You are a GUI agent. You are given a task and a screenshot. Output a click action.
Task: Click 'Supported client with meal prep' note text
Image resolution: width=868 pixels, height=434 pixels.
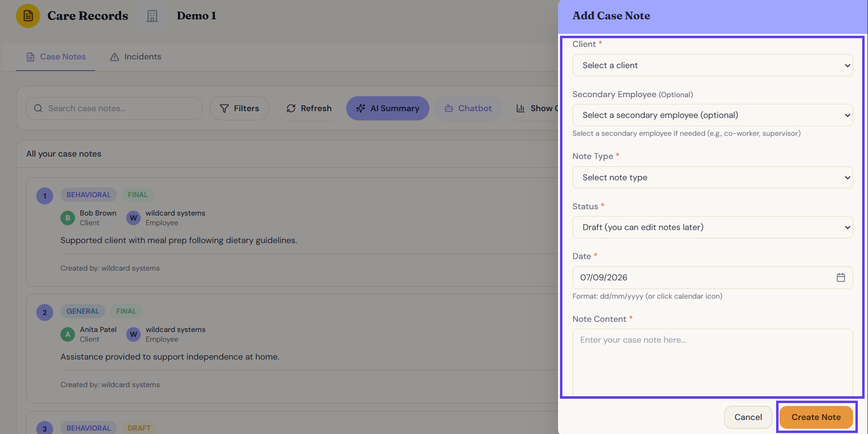[178, 240]
